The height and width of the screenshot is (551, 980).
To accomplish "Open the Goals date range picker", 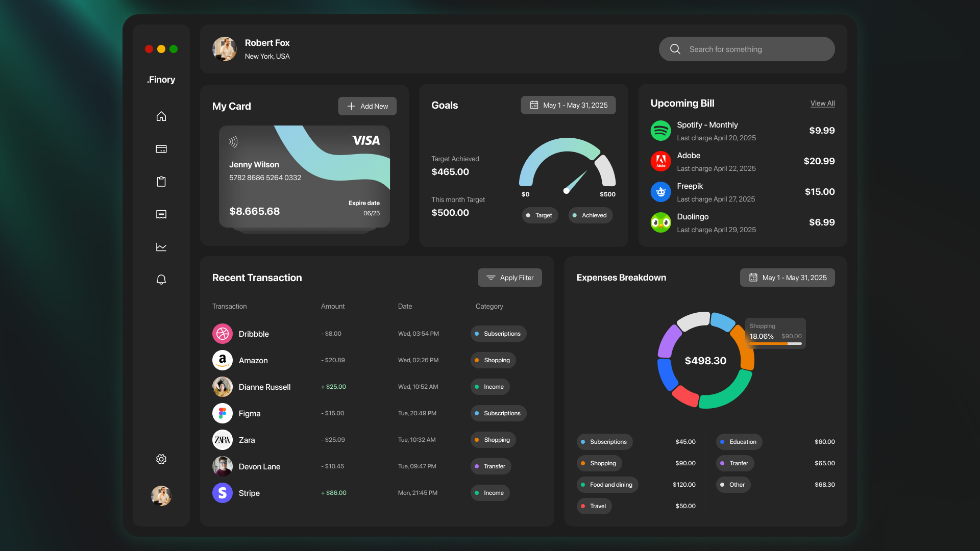I will [x=568, y=105].
